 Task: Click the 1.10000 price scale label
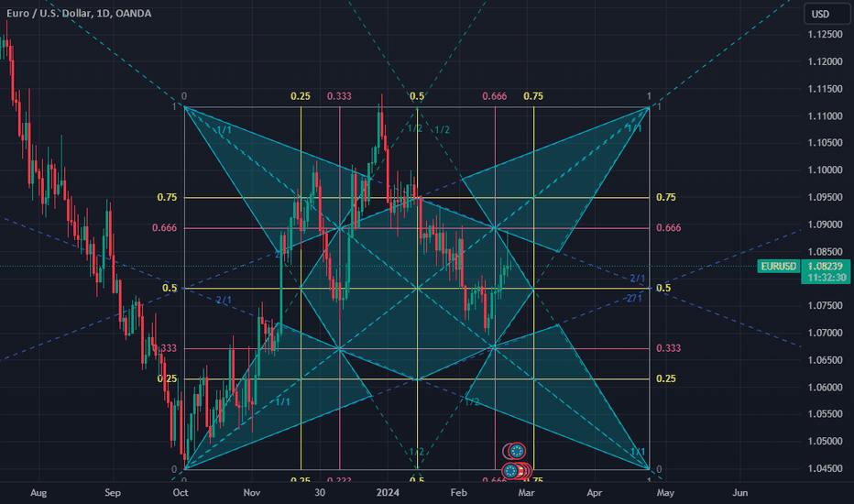click(x=825, y=170)
